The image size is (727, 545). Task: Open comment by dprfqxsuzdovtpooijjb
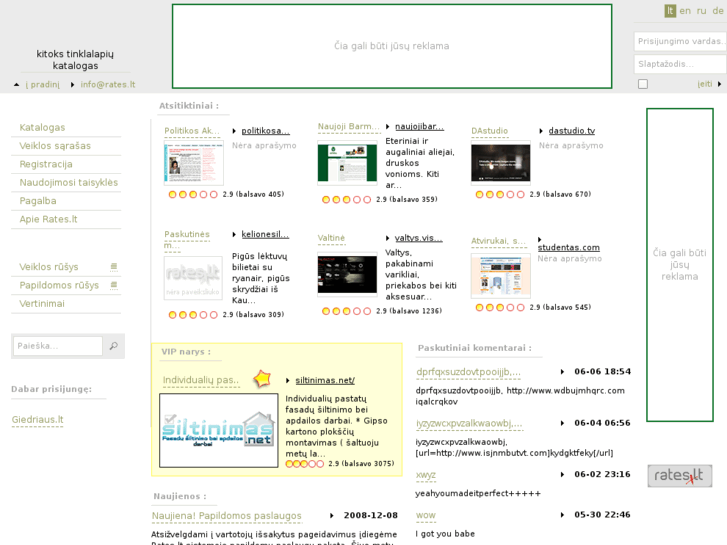click(469, 372)
